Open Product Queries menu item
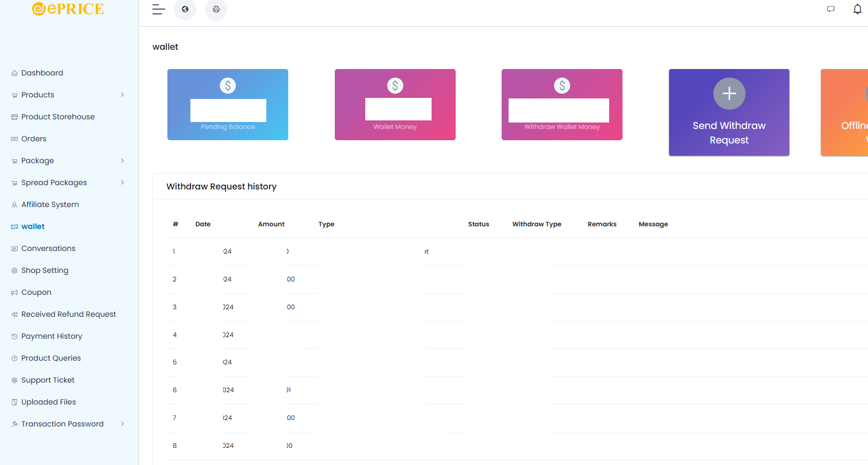The image size is (868, 465). click(51, 358)
